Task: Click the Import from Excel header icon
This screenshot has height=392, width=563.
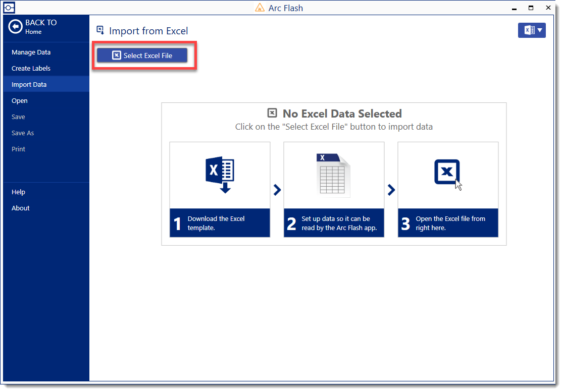Action: click(100, 30)
